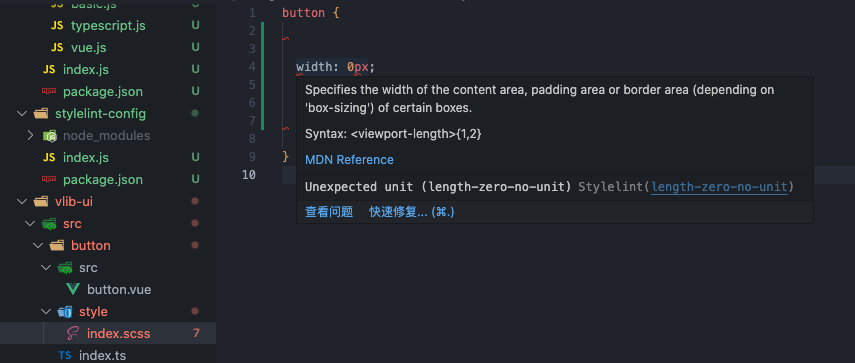
Task: Click the button selector on line 1
Action: (x=303, y=13)
